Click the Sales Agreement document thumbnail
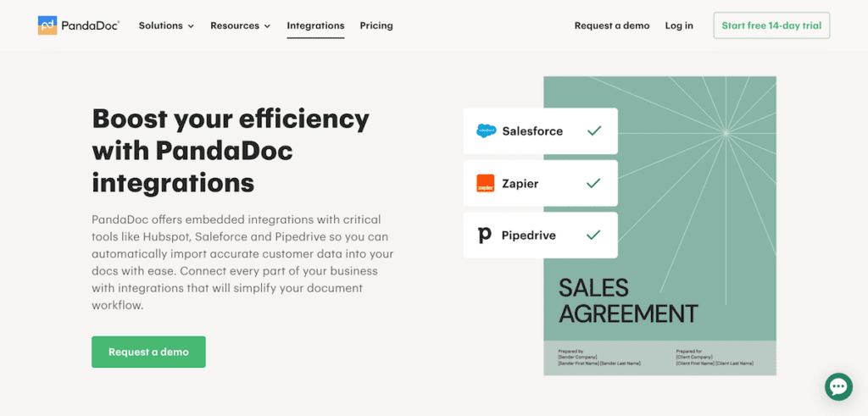868x416 pixels. [659, 225]
